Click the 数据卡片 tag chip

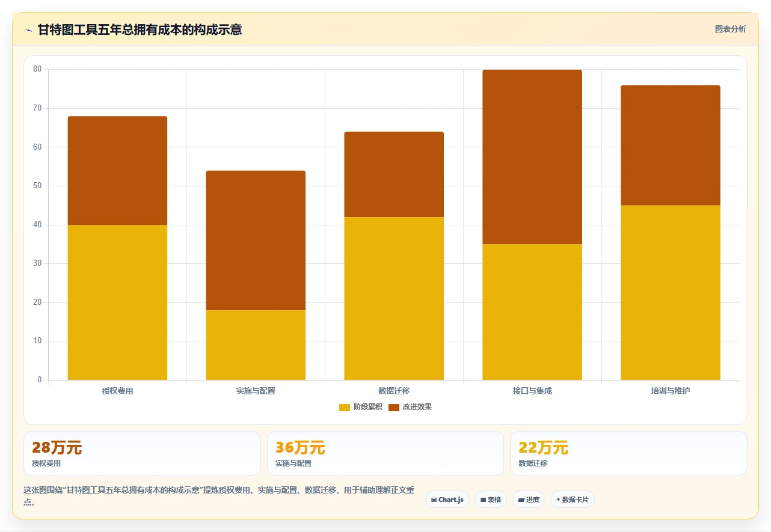tap(573, 500)
